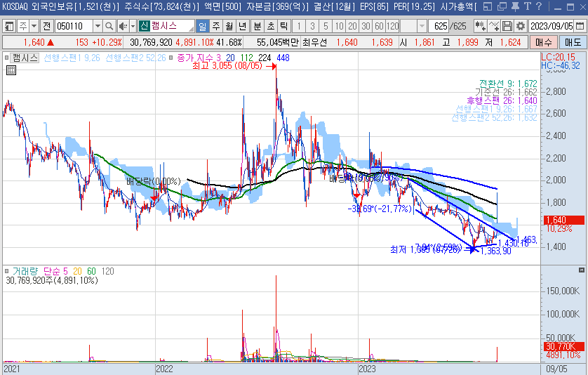Click the 단순 5 volume average label
The height and width of the screenshot is (375, 588).
55,271
